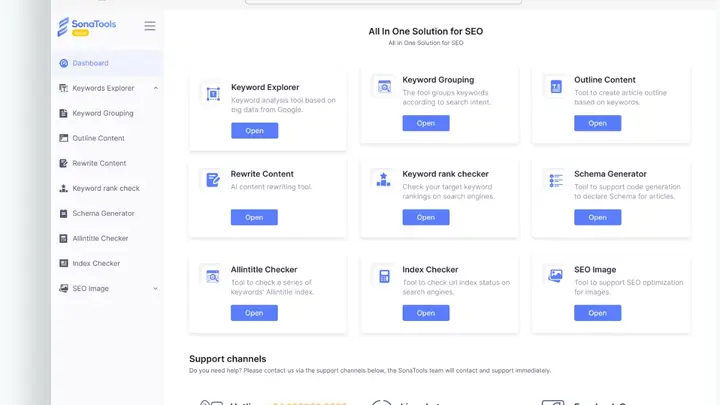Expand the SEO Image sidebar section
This screenshot has height=405, width=720.
(156, 288)
